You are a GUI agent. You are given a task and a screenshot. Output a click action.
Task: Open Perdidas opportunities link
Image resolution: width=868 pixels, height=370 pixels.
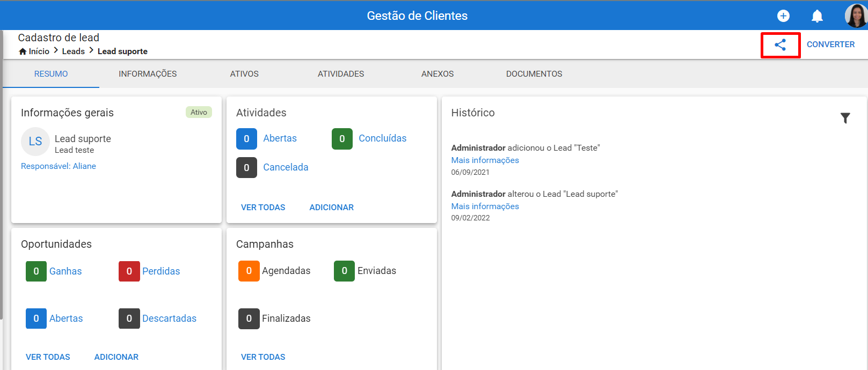tap(161, 271)
